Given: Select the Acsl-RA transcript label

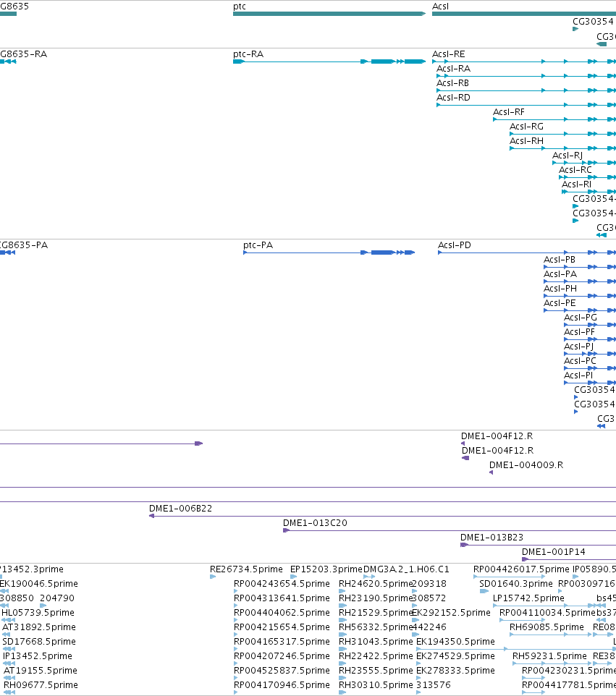Looking at the screenshot, I should [x=453, y=68].
